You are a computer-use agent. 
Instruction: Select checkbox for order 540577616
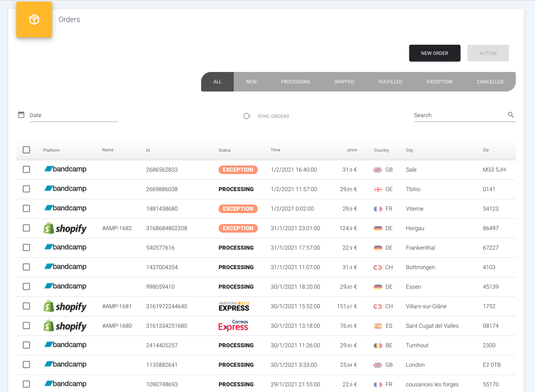coord(26,248)
